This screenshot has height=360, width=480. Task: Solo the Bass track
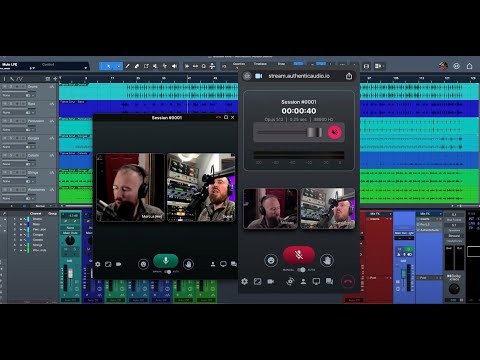[x=11, y=104]
